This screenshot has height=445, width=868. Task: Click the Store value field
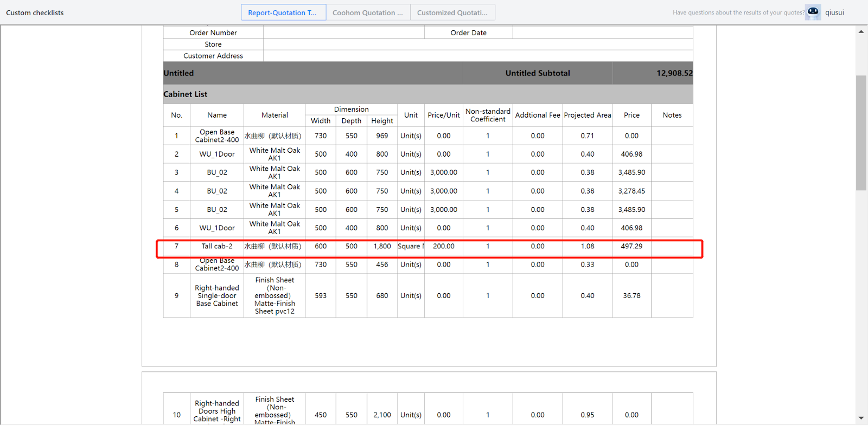click(x=477, y=44)
